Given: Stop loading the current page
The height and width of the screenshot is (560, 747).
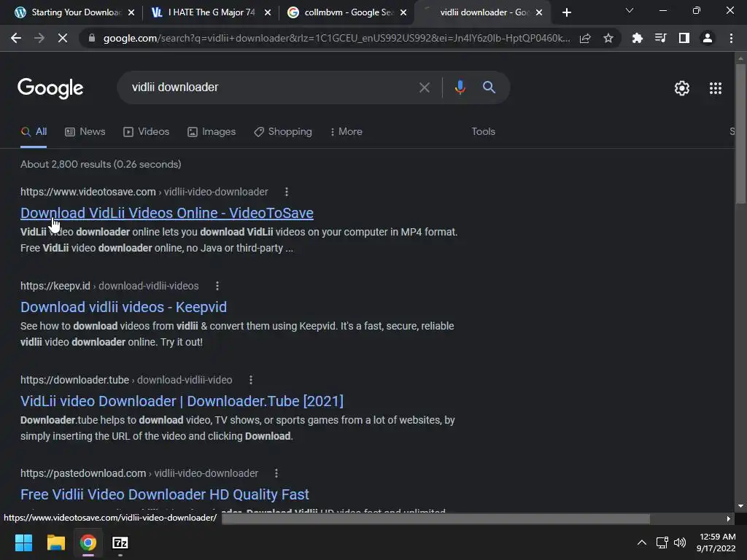Looking at the screenshot, I should [x=63, y=38].
